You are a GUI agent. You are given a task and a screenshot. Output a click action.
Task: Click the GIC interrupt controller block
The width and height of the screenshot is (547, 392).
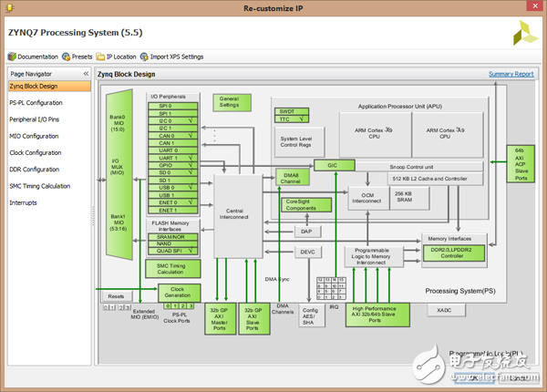(x=333, y=166)
